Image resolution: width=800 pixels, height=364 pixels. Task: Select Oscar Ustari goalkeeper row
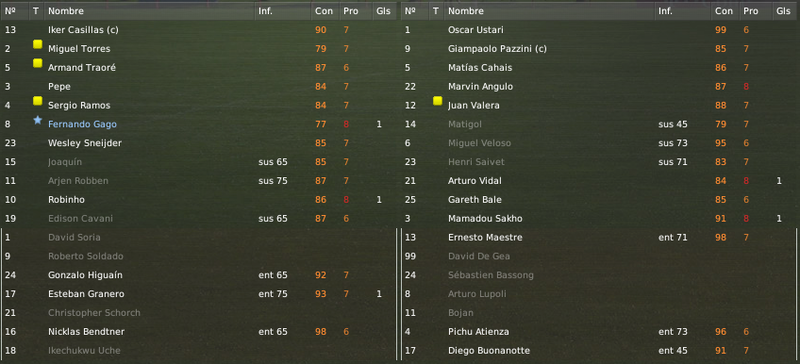(600, 30)
